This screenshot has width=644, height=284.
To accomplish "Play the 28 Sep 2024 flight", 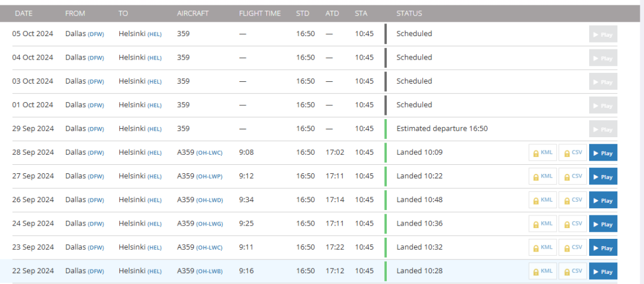I will (603, 153).
